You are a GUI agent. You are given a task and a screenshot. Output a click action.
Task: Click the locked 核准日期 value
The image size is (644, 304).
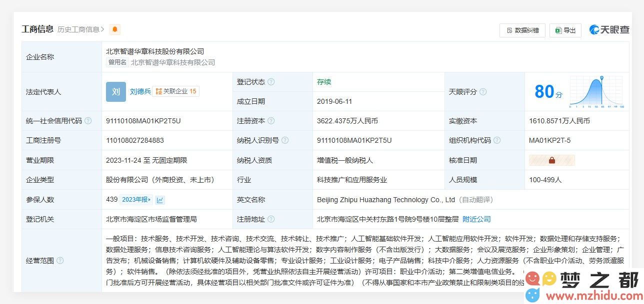tap(552, 160)
